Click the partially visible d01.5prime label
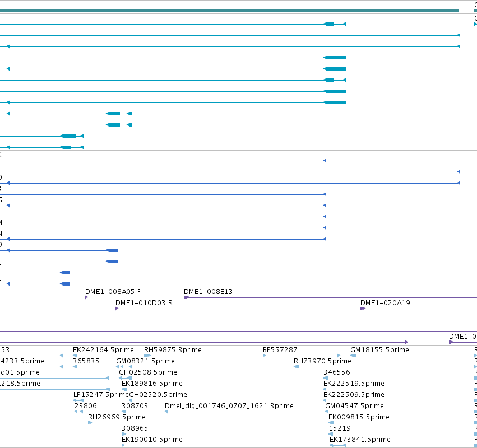 (x=20, y=372)
